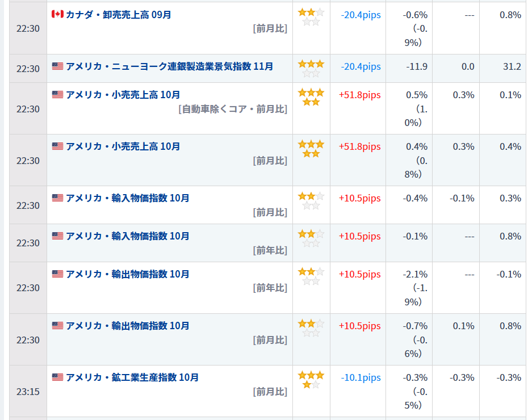The width and height of the screenshot is (528, 420).
Task: Click the US flag on 小売売上高 前月比 row
Action: 56,146
